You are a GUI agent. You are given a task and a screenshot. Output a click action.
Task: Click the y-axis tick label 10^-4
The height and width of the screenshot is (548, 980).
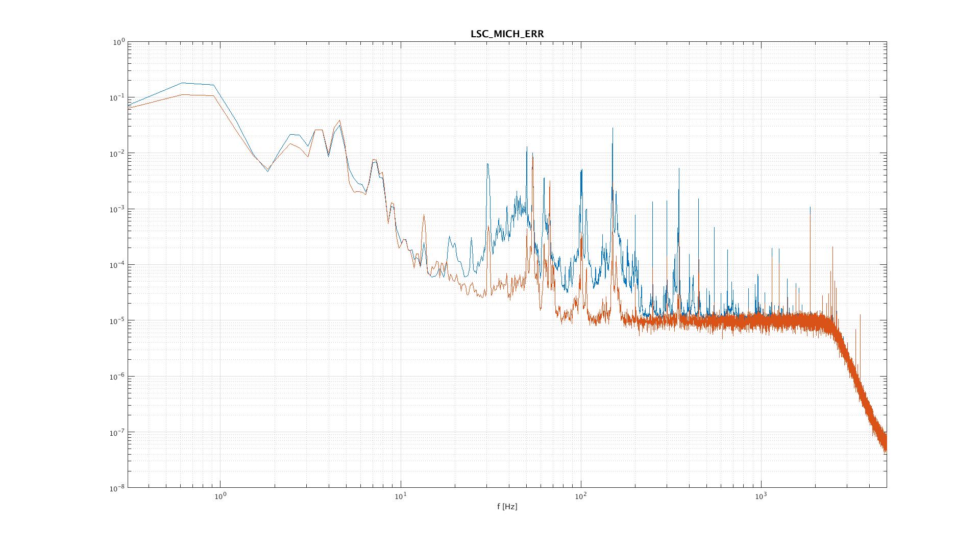(x=118, y=265)
